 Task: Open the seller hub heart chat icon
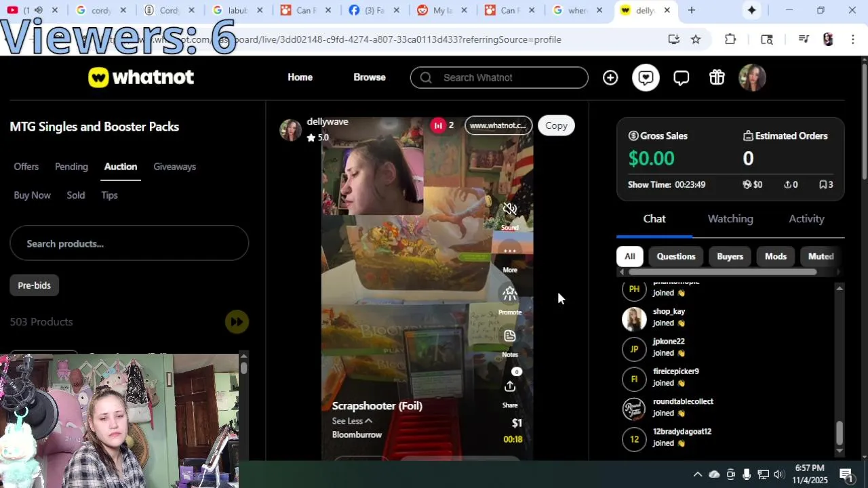point(646,78)
